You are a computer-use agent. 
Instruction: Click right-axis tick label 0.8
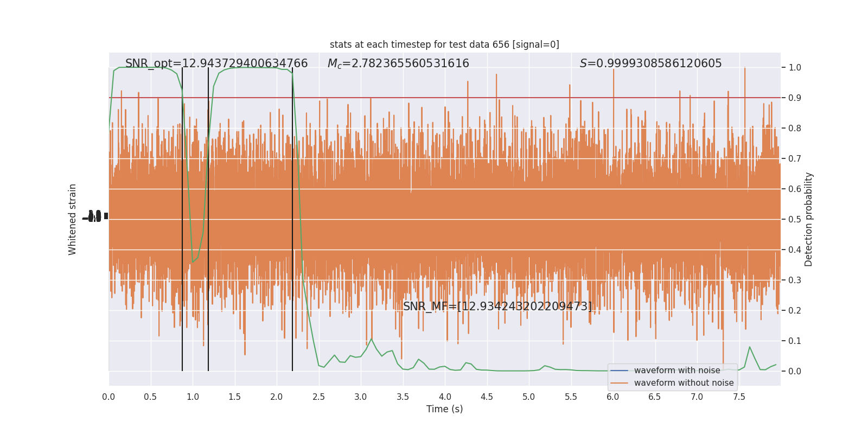tap(795, 129)
